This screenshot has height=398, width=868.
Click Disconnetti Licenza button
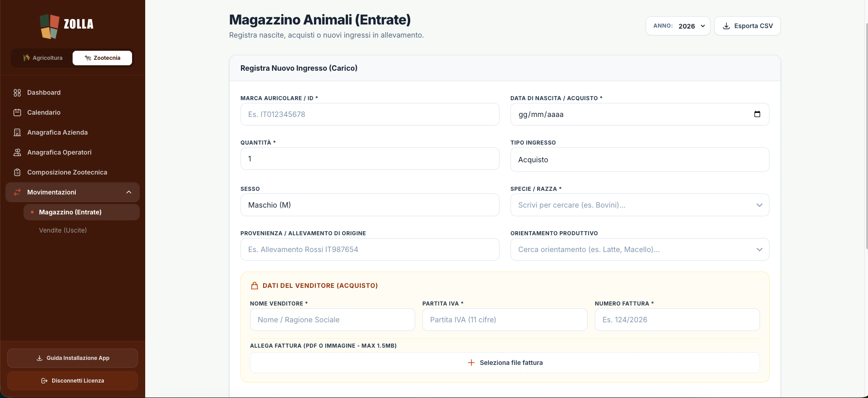tap(73, 381)
